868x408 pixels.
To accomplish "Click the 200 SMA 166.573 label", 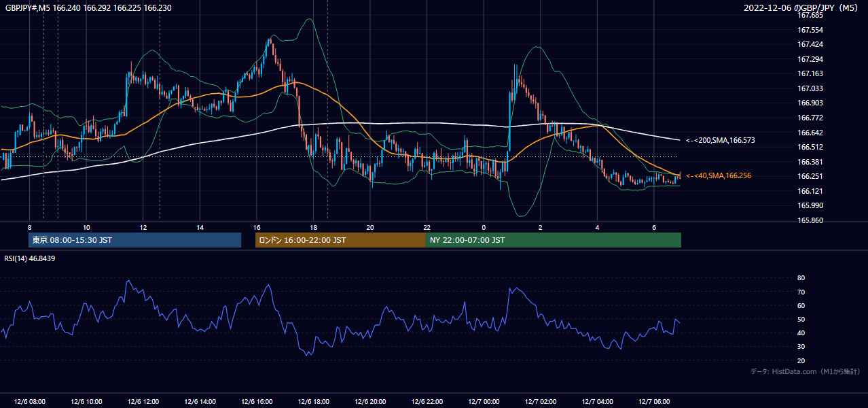I will point(721,140).
